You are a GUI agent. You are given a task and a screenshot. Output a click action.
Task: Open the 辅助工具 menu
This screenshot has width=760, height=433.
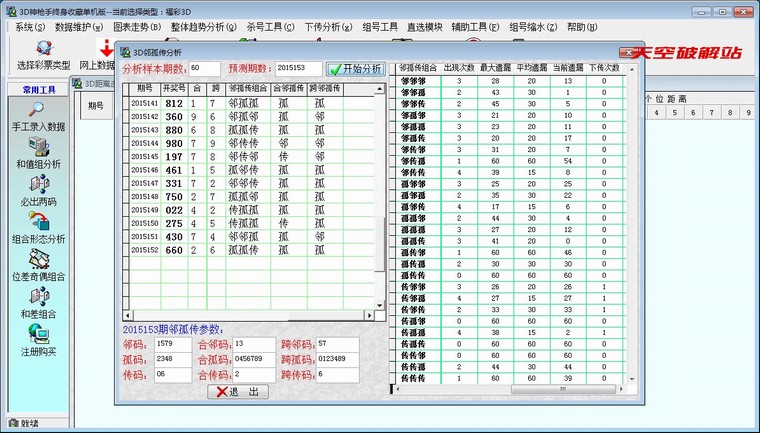coord(477,25)
